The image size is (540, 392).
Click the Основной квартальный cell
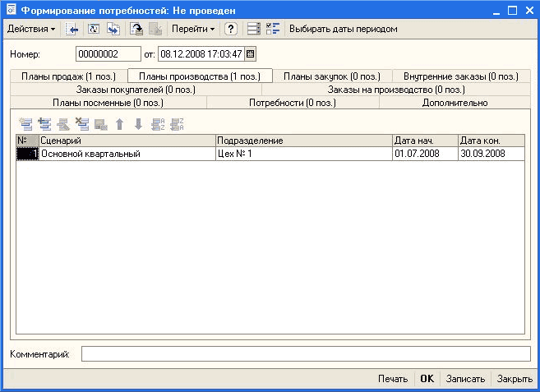click(127, 154)
